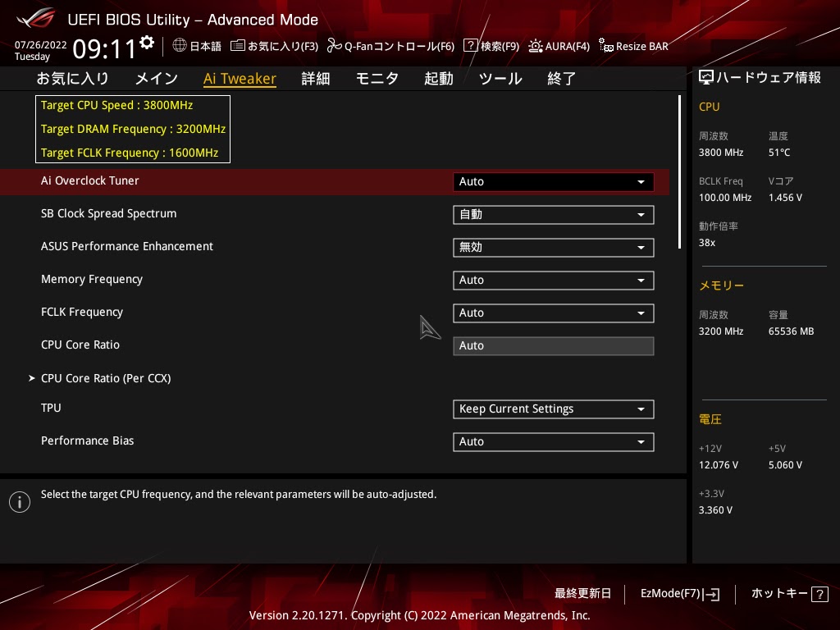Click the AURA(F4) button

coord(559,46)
